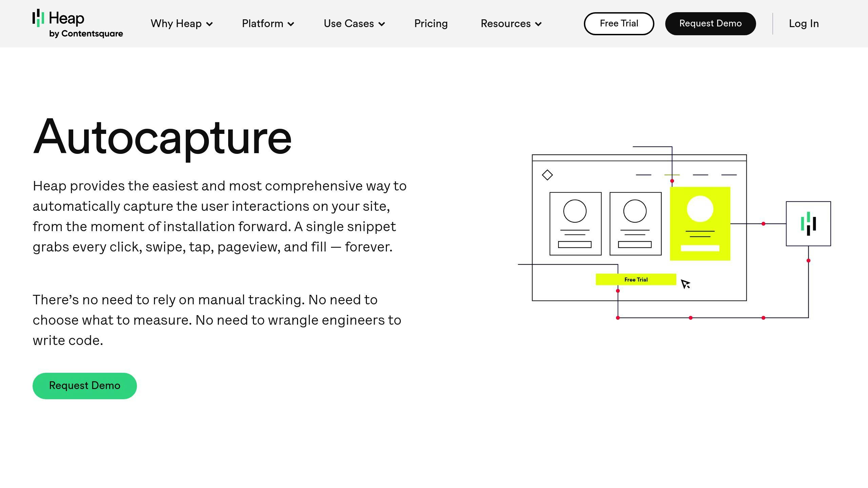
Task: Select the Pricing menu item
Action: coord(431,23)
